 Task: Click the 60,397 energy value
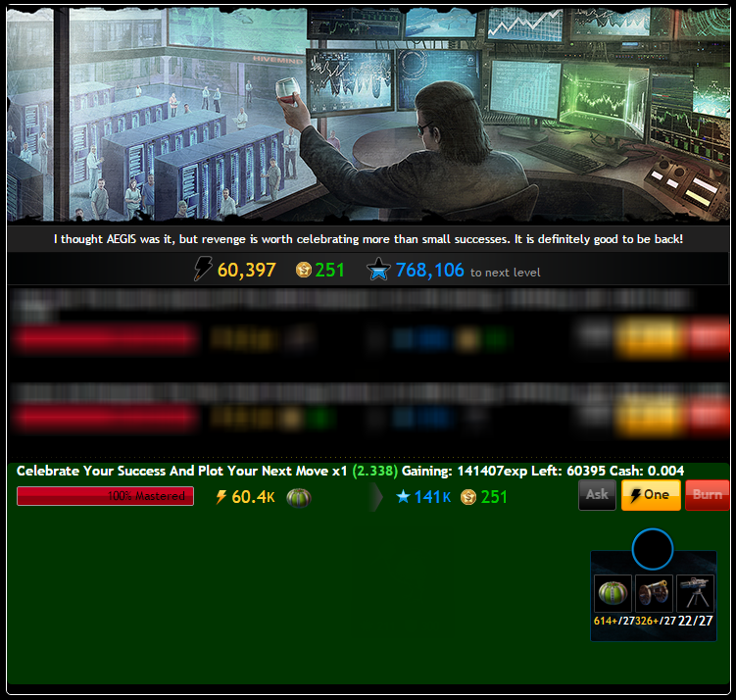point(246,270)
